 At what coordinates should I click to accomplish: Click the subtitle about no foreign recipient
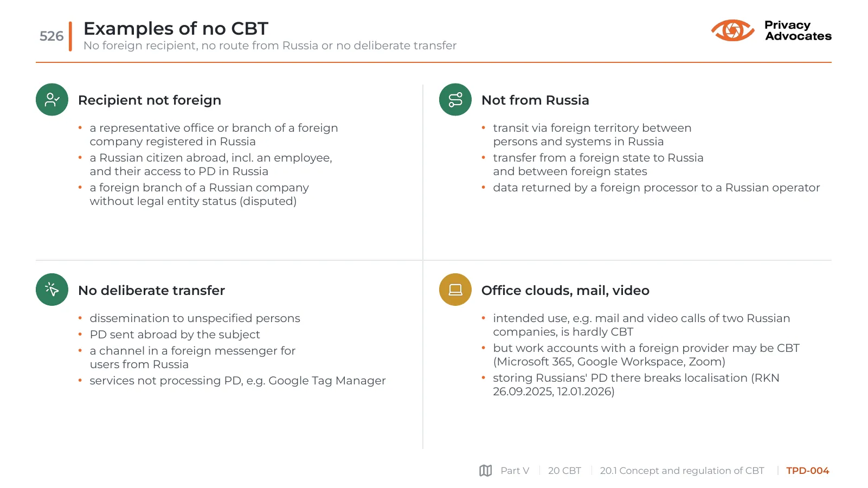[270, 46]
